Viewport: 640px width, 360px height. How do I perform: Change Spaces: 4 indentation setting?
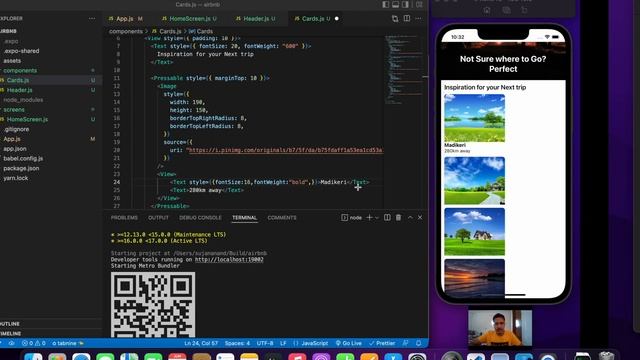pos(237,343)
